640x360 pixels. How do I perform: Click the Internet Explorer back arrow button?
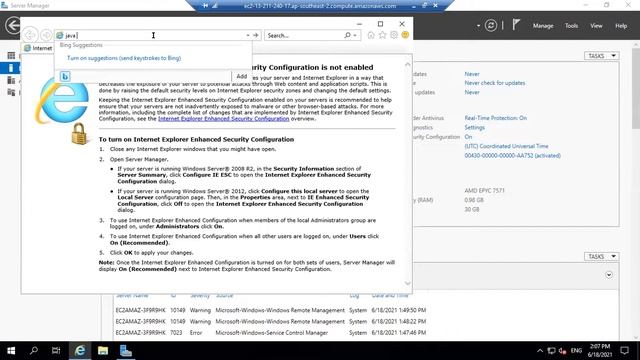point(30,35)
